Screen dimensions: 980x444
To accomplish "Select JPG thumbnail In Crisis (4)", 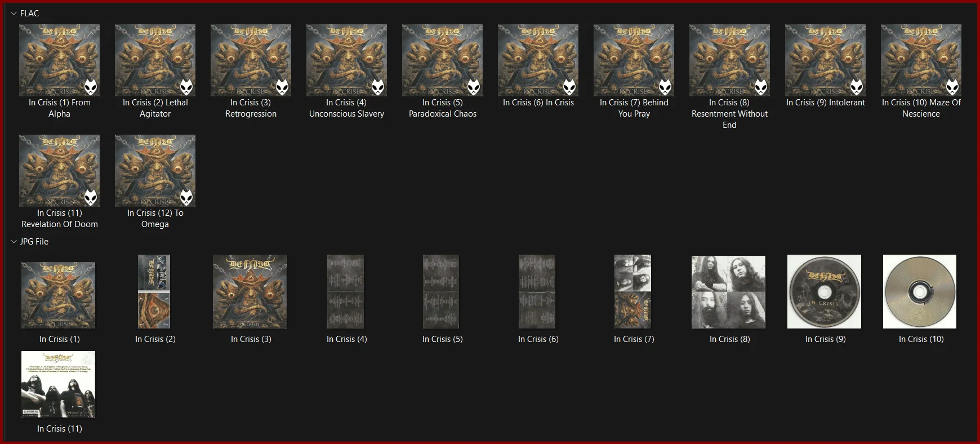I will 346,291.
